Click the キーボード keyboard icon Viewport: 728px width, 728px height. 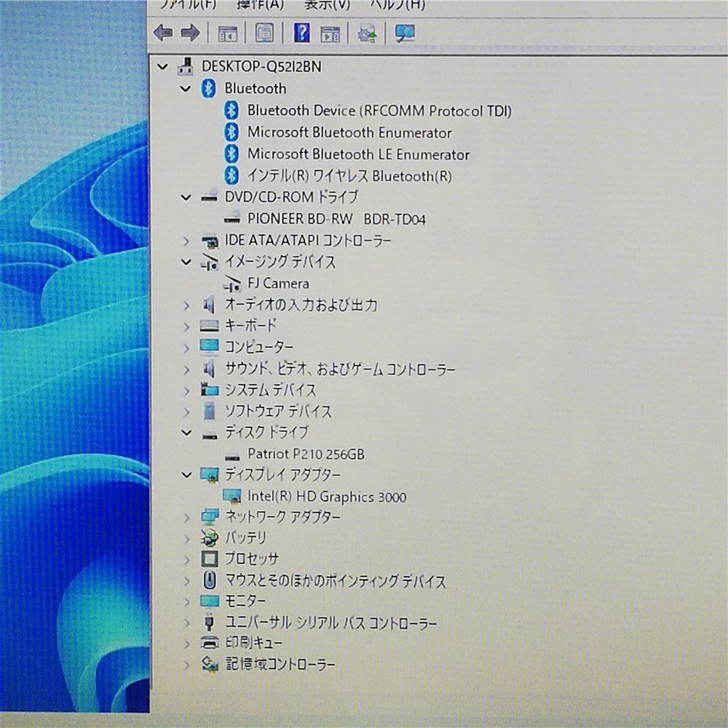(210, 326)
